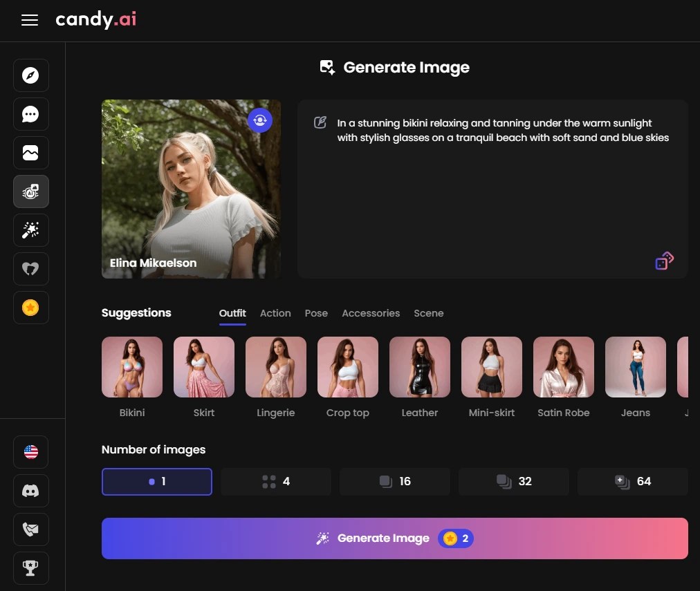Select the Bikini outfit suggestion thumbnail

(132, 367)
